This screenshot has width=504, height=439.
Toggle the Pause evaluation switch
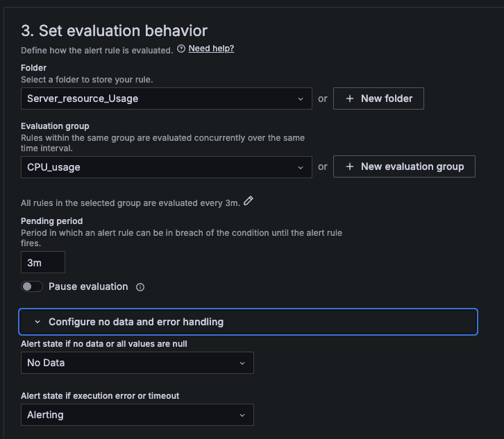coord(32,286)
